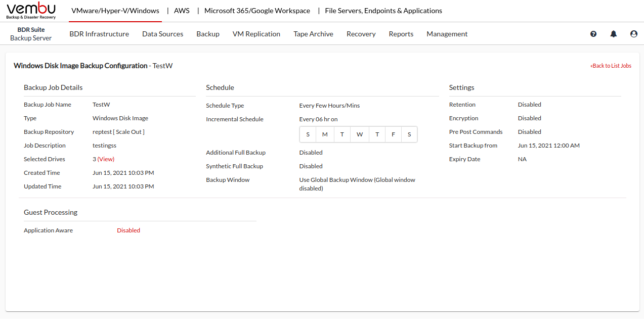Click the help question mark icon
The height and width of the screenshot is (334, 644).
click(593, 34)
